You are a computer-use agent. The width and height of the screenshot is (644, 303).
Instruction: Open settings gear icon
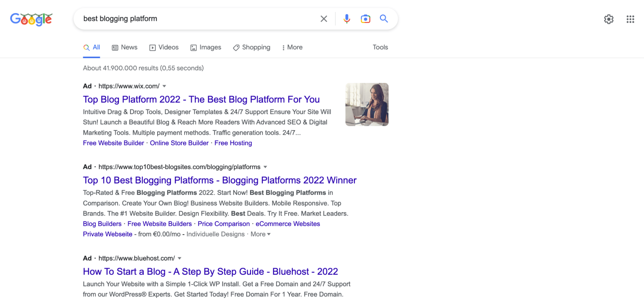click(609, 19)
